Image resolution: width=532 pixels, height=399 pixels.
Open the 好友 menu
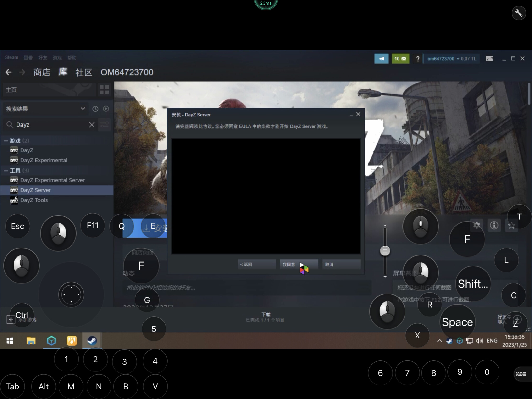coord(43,58)
